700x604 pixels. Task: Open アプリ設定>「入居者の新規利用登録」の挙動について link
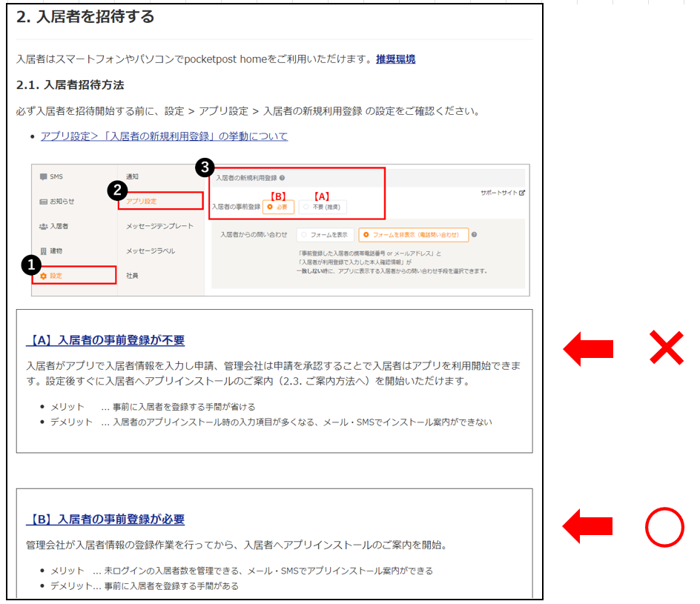point(164,136)
